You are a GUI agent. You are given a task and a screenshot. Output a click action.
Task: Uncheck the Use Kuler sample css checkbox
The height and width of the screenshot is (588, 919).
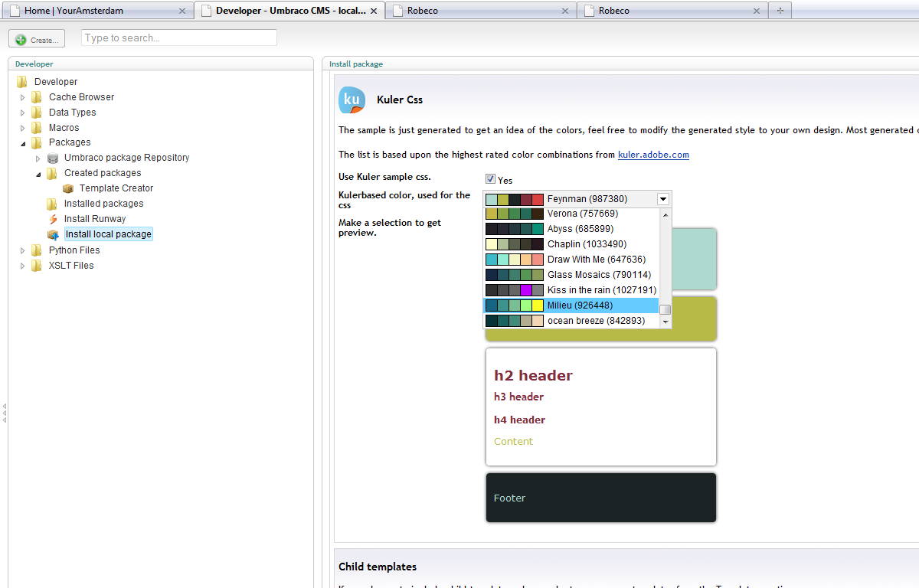point(490,179)
